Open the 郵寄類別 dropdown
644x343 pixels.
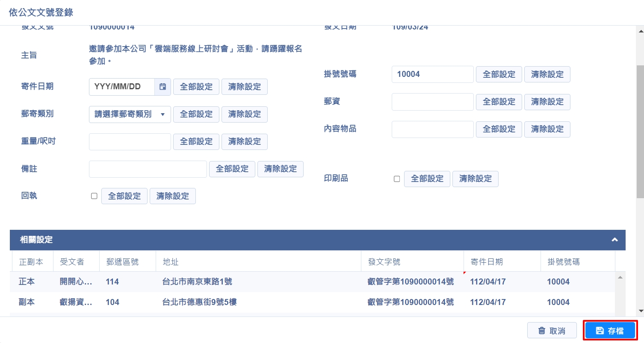pos(130,114)
